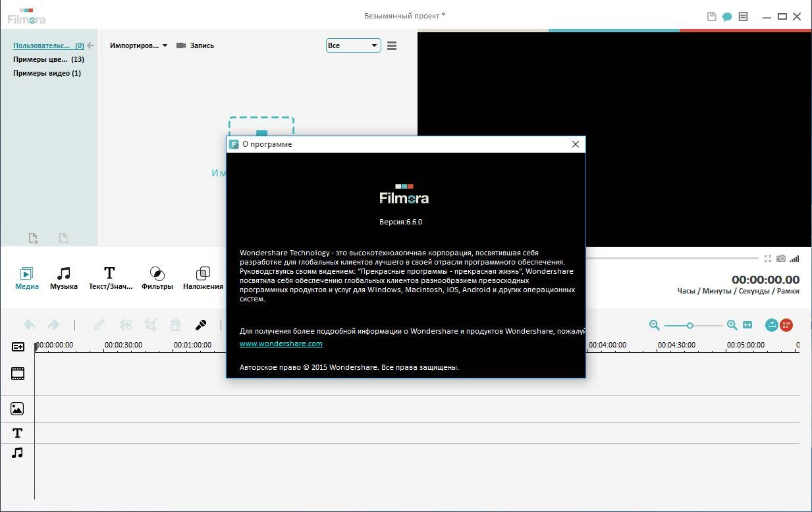Click the add track icon beside timeline ruler
Image resolution: width=812 pixels, height=512 pixels.
click(x=18, y=347)
